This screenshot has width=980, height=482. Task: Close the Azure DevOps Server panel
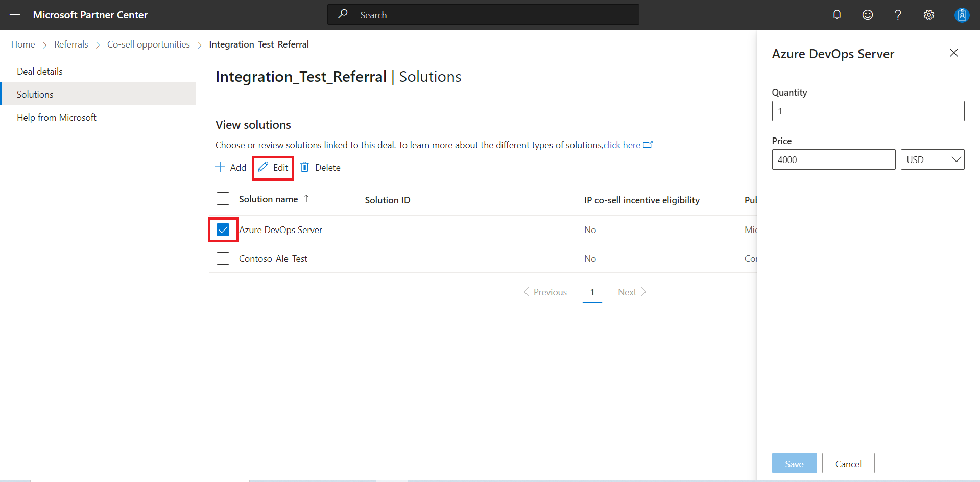954,53
